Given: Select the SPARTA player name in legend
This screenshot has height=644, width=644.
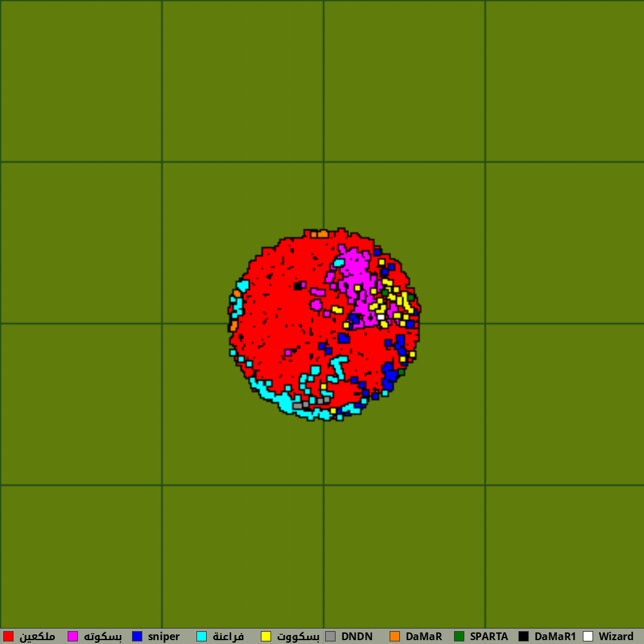Looking at the screenshot, I should coord(489,637).
